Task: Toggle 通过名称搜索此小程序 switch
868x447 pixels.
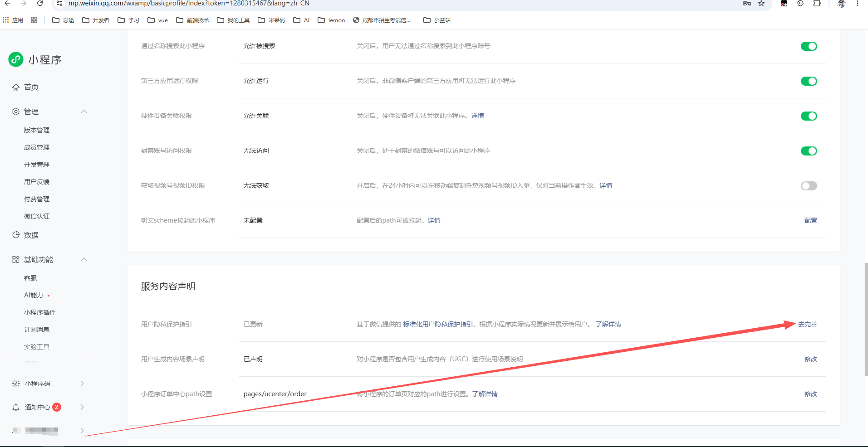Action: coord(809,46)
